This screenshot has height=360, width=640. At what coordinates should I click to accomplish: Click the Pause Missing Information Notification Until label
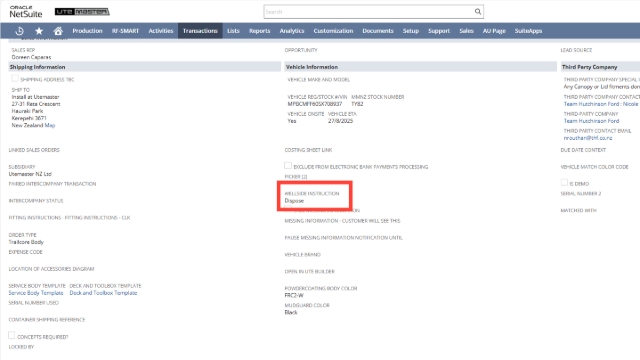[343, 238]
